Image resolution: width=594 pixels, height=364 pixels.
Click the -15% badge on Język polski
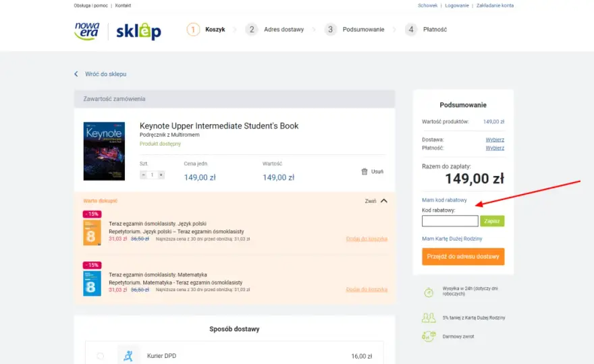[x=92, y=214]
